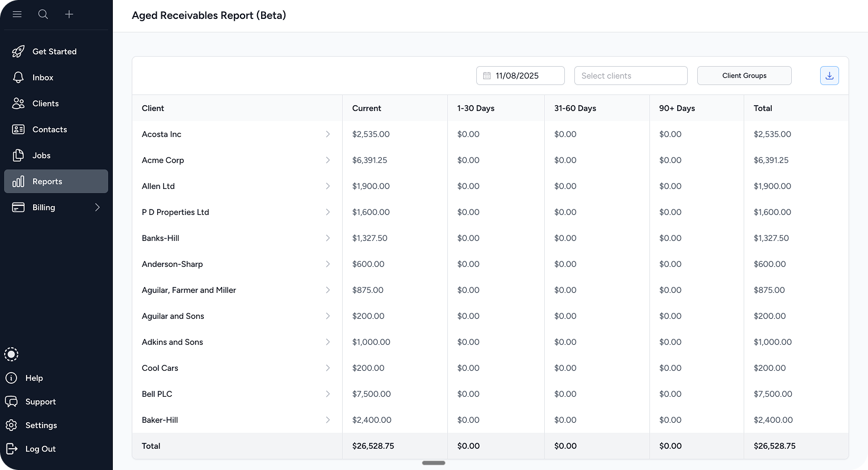868x470 pixels.
Task: Open the Select clients dropdown
Action: tap(631, 76)
